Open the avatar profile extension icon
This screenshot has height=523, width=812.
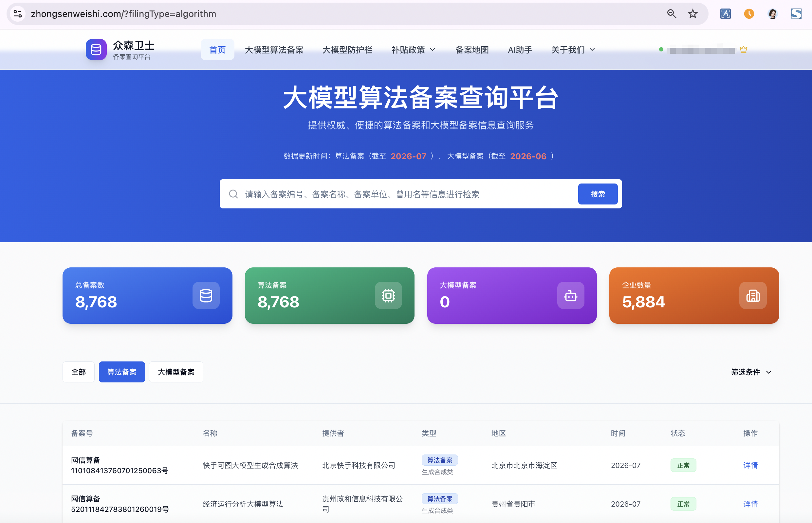[x=773, y=14]
